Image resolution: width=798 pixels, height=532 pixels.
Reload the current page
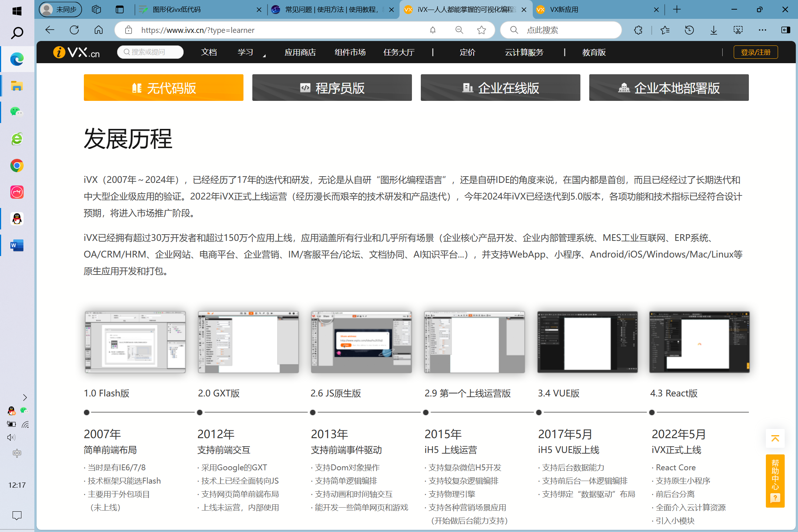(x=74, y=30)
